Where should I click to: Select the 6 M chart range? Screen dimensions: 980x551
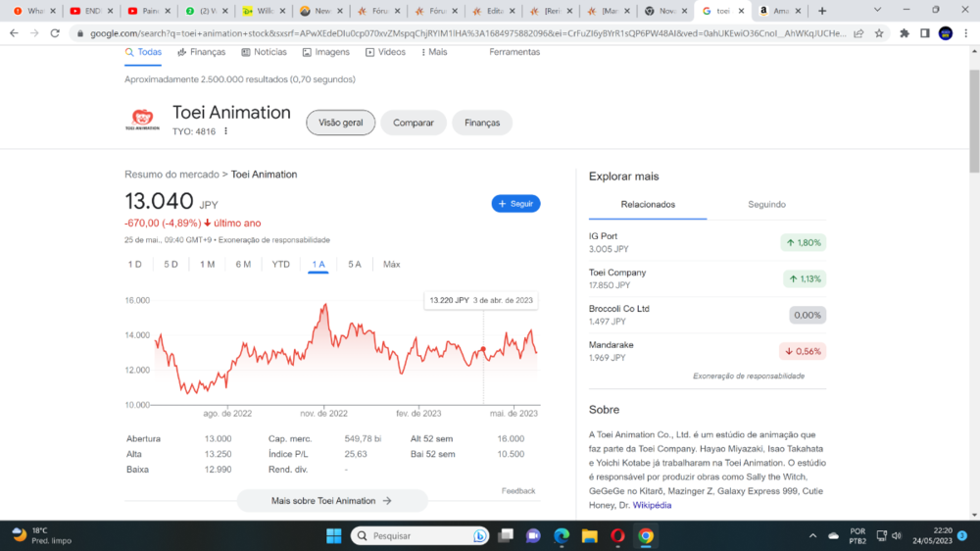(x=243, y=265)
